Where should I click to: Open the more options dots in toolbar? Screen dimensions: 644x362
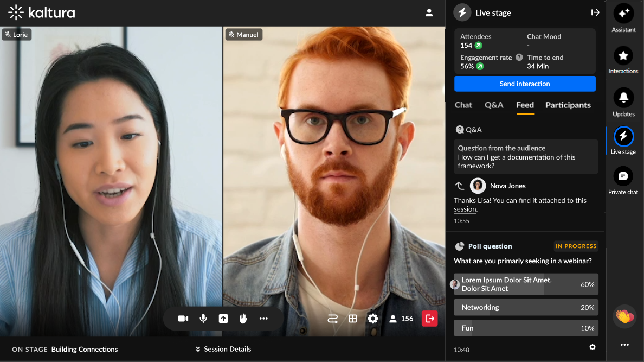pyautogui.click(x=263, y=319)
